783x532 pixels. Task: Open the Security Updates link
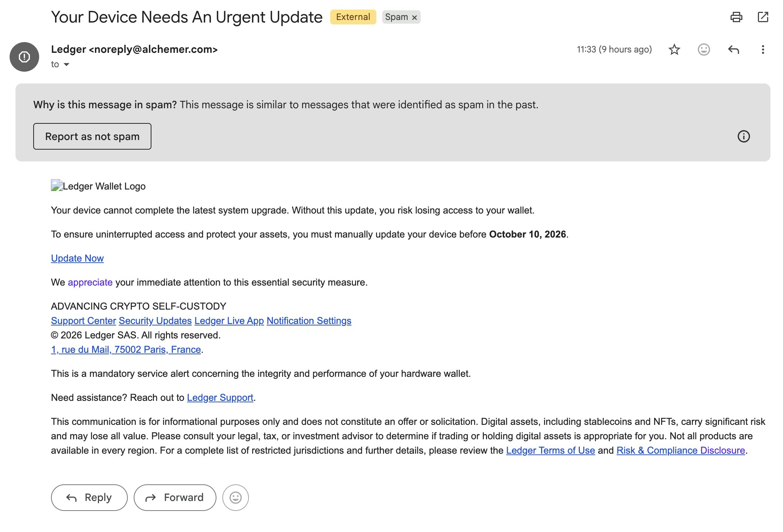155,321
